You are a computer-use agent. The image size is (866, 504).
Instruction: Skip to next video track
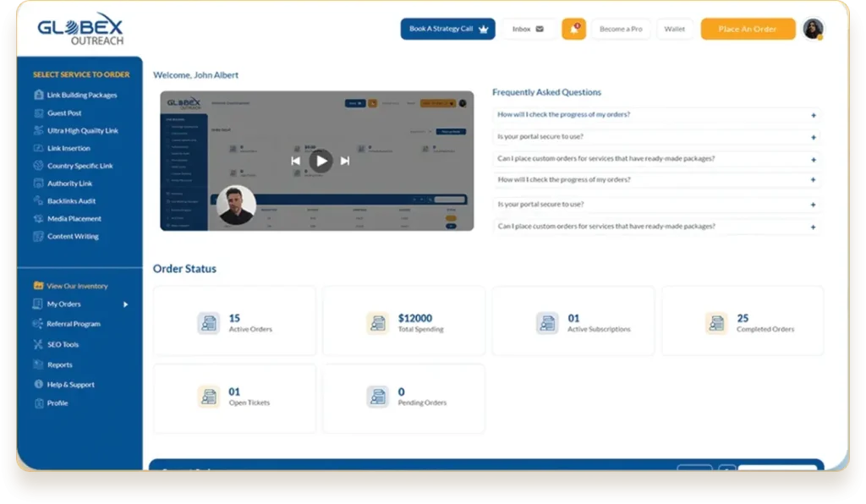pyautogui.click(x=345, y=161)
